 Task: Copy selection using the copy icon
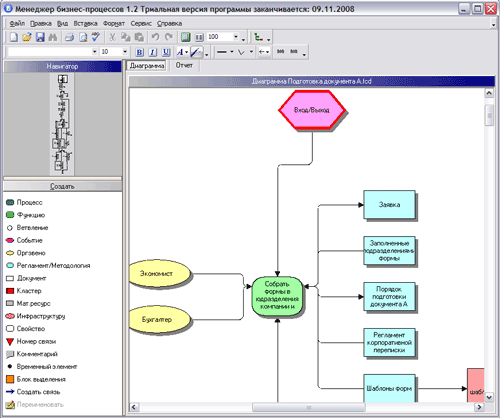[x=126, y=37]
